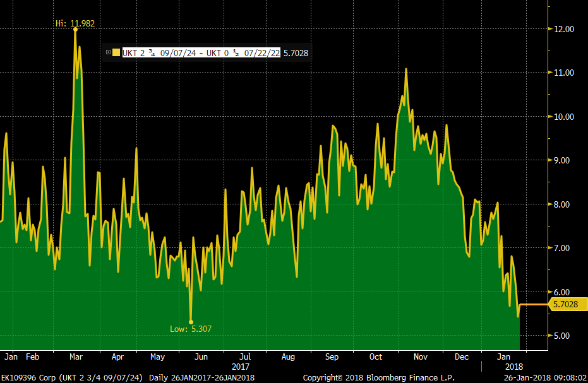Screen dimensions: 588x383
Task: Click the 5.00 y-axis label
Action: (x=561, y=336)
